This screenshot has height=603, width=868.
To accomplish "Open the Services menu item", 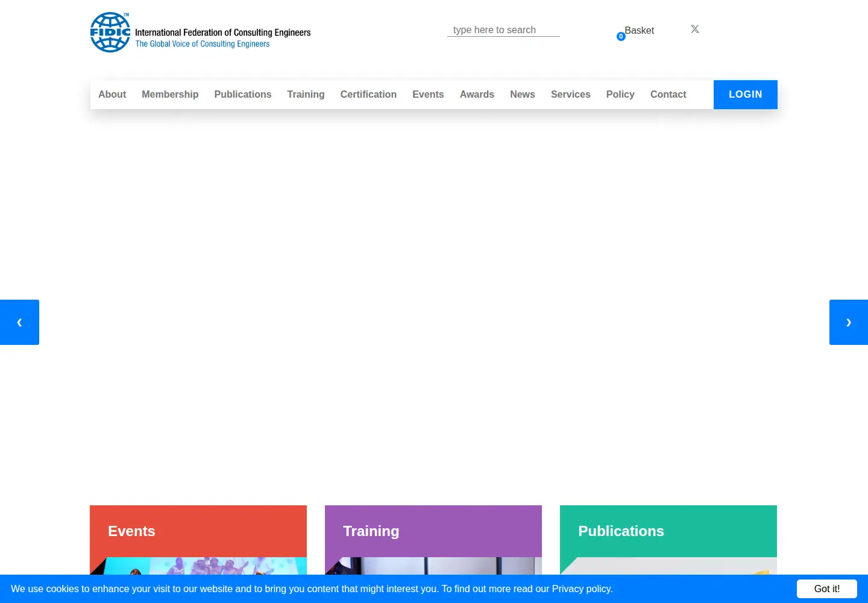I will (571, 95).
